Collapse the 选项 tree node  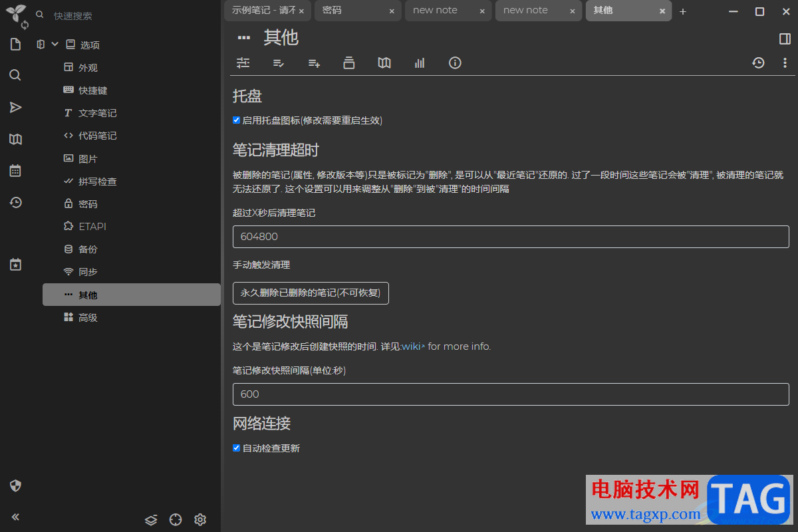coord(55,45)
